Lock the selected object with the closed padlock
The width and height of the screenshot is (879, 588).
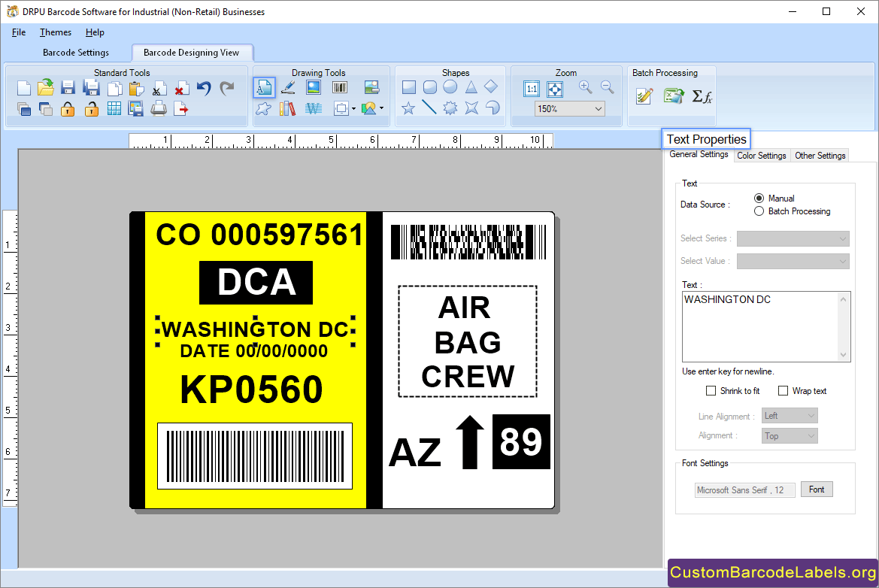tap(68, 109)
